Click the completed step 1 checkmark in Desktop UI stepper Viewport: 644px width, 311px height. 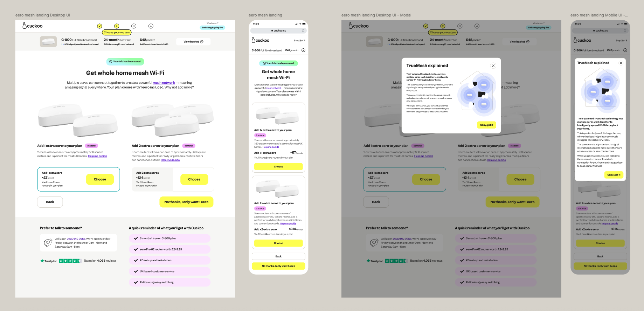coord(99,26)
